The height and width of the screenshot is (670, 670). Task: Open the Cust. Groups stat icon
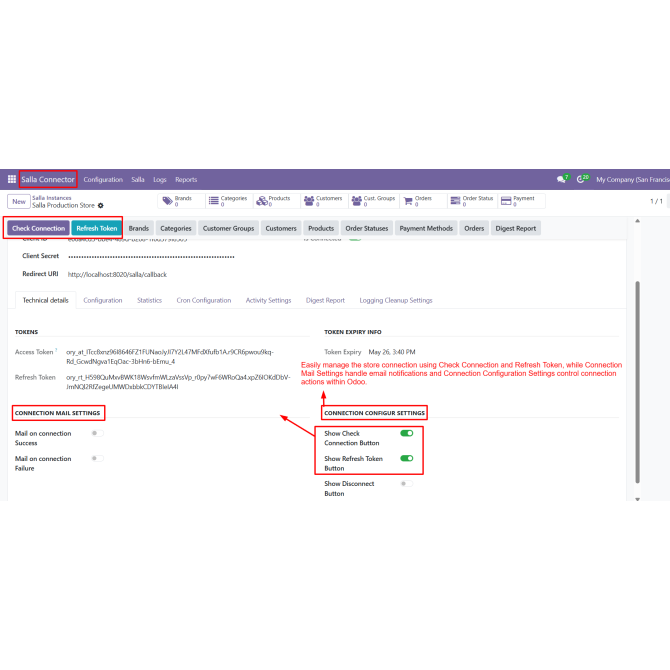pyautogui.click(x=356, y=201)
